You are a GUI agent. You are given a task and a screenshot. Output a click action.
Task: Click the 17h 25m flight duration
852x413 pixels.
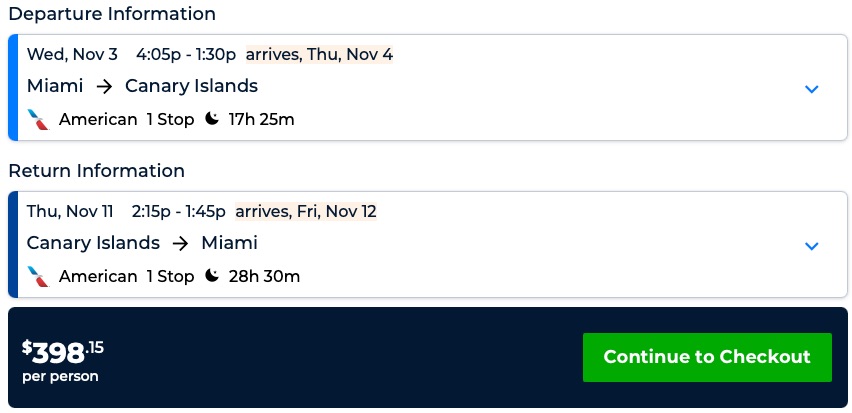[261, 120]
